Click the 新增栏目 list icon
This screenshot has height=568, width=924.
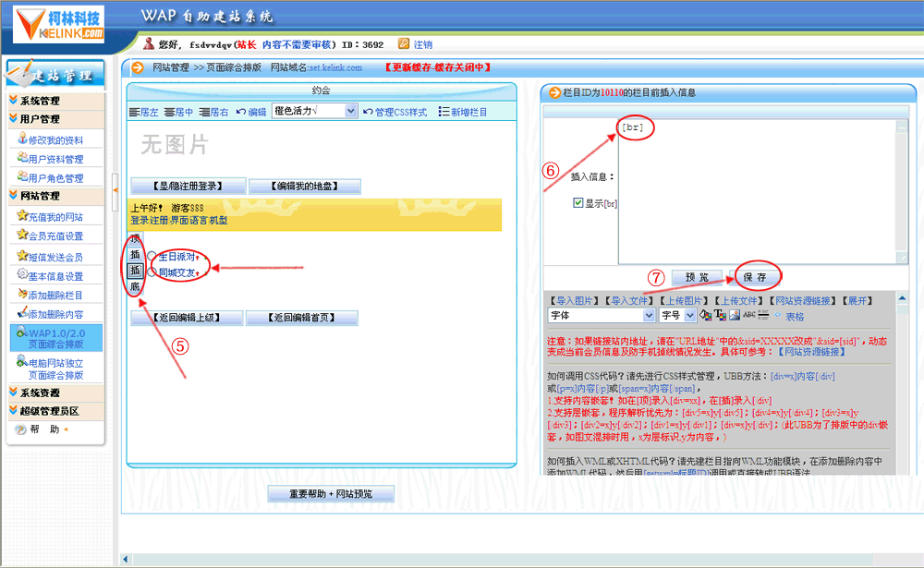click(444, 112)
